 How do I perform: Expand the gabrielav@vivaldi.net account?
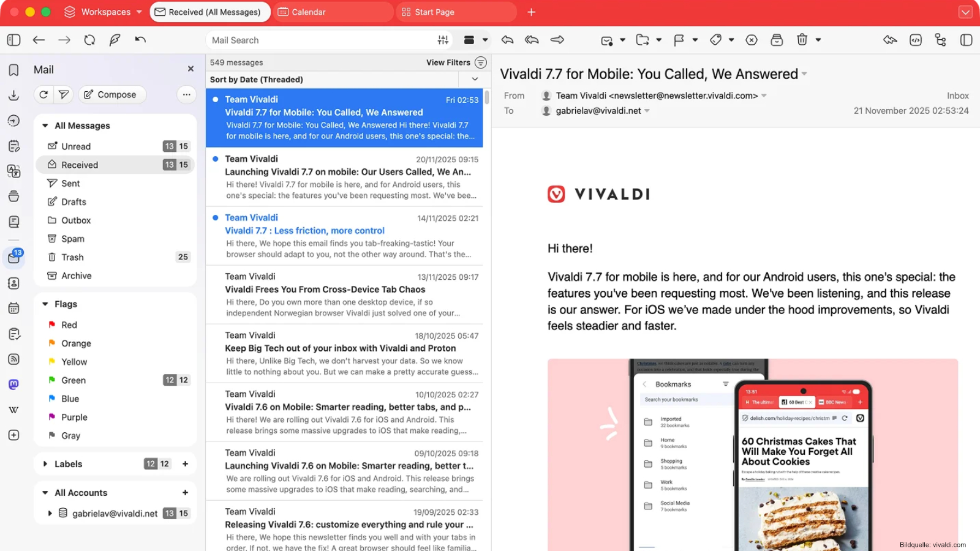click(x=50, y=513)
